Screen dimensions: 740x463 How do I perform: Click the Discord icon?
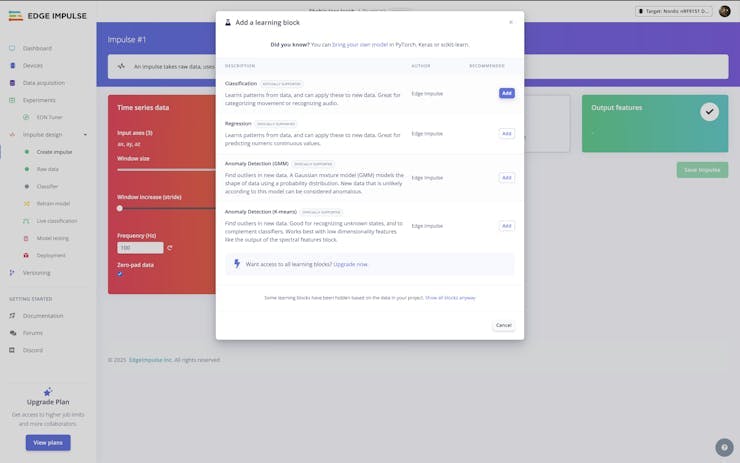click(12, 350)
